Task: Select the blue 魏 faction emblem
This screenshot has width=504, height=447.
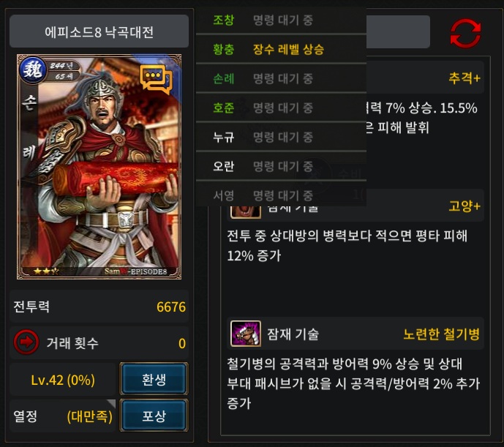Action: tap(33, 70)
